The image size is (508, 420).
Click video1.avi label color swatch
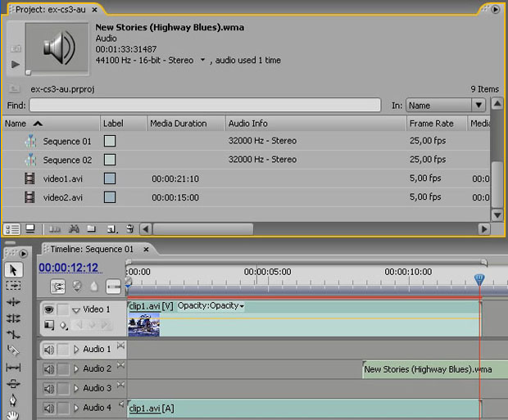[110, 178]
